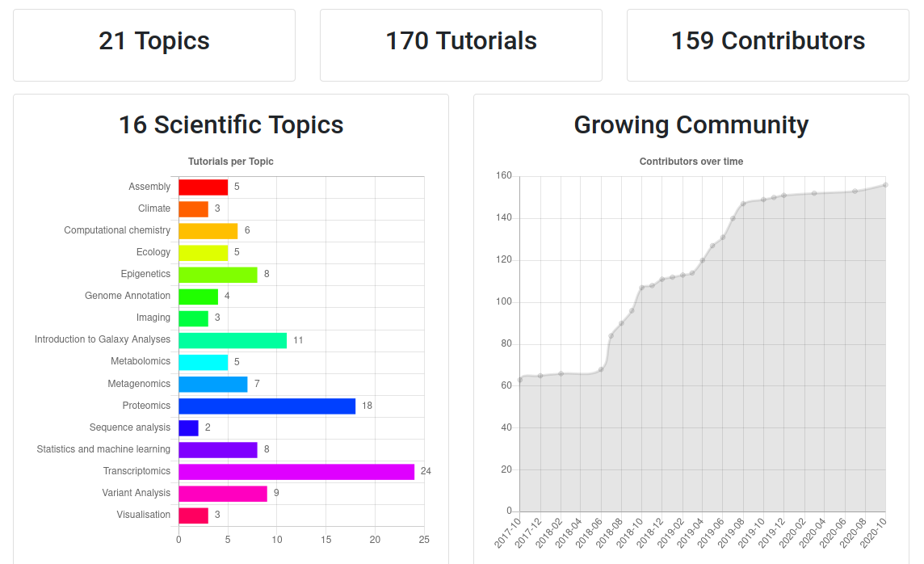Image resolution: width=924 pixels, height=564 pixels.
Task: Click the 159 Contributors card
Action: (x=768, y=44)
